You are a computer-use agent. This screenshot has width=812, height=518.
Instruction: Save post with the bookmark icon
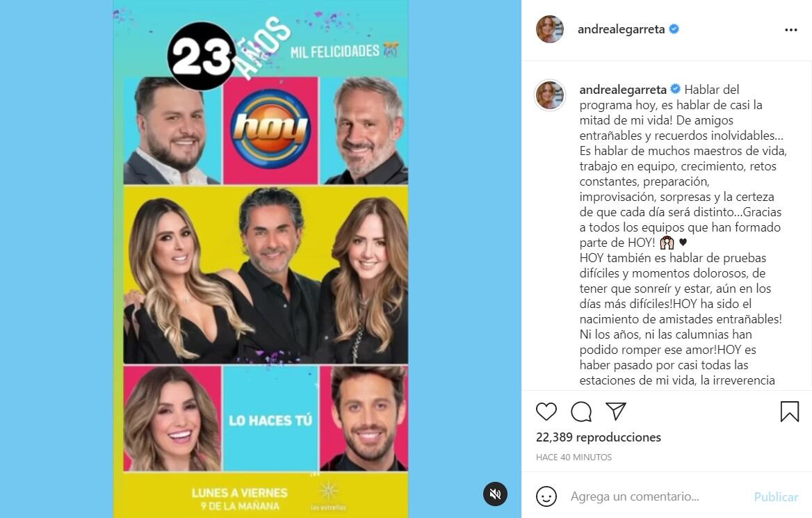[x=790, y=412]
